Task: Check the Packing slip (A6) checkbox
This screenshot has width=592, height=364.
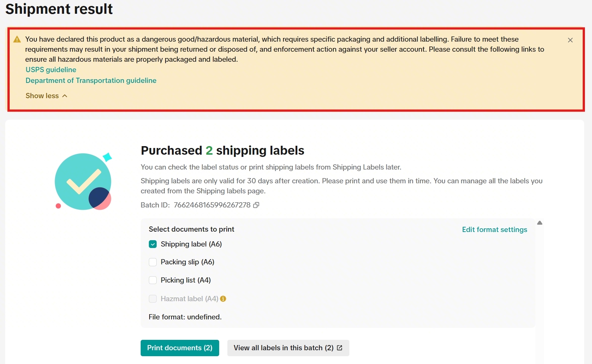Action: pos(153,262)
